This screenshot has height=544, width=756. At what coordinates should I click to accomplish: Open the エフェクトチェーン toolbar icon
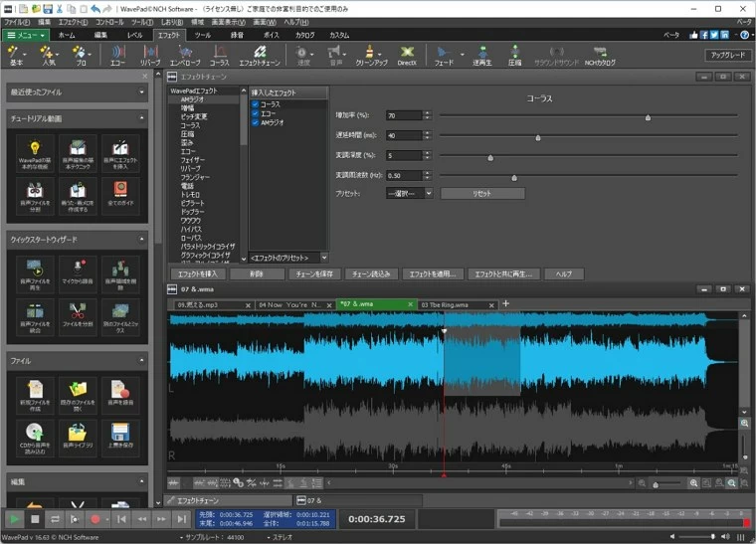(260, 56)
